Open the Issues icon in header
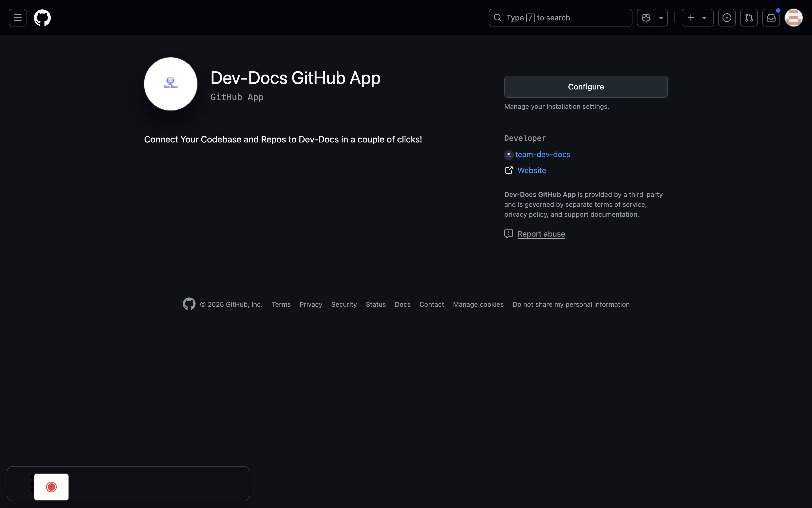The width and height of the screenshot is (812, 508). (727, 18)
